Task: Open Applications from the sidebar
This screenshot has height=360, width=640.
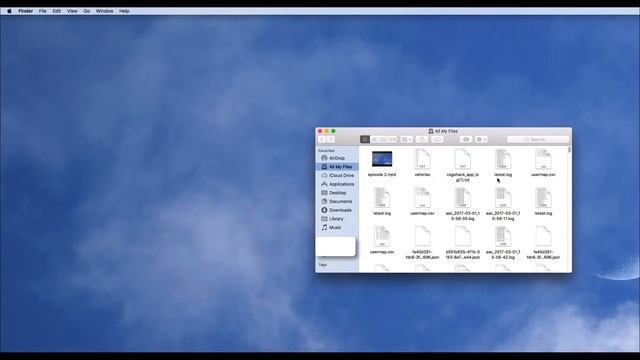Action: click(x=337, y=184)
